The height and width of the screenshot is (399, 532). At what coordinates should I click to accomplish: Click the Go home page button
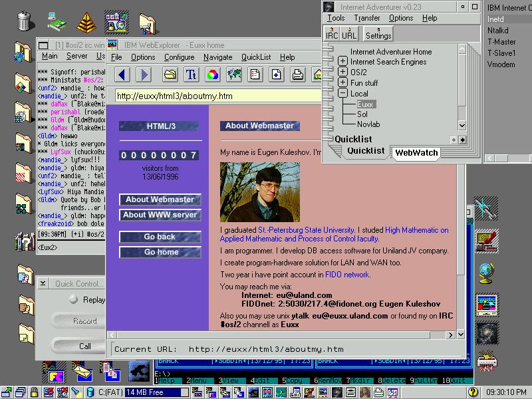pos(160,252)
